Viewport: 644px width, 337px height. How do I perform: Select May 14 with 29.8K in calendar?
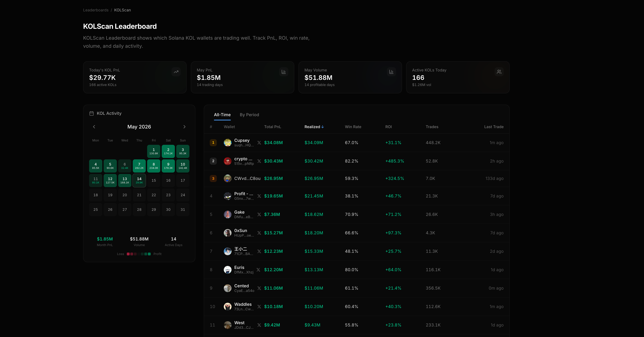[x=139, y=180]
